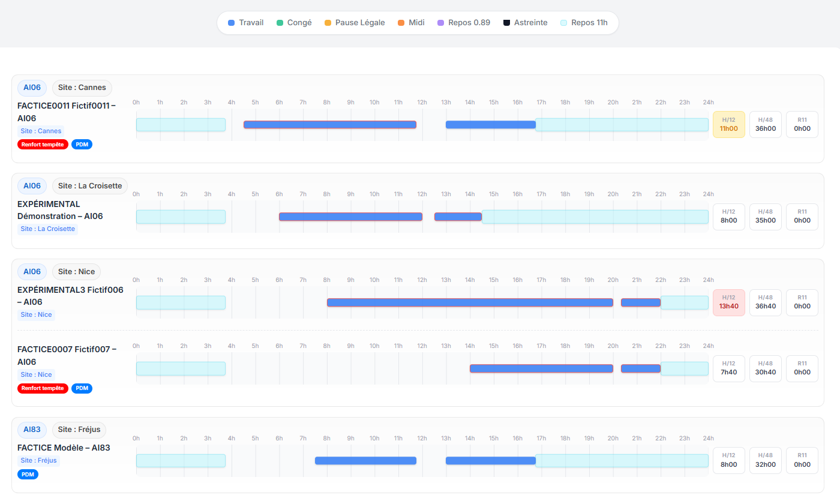Click the AI06 badge in La Croisette card
Viewport: 840px width, 504px height.
tap(32, 186)
